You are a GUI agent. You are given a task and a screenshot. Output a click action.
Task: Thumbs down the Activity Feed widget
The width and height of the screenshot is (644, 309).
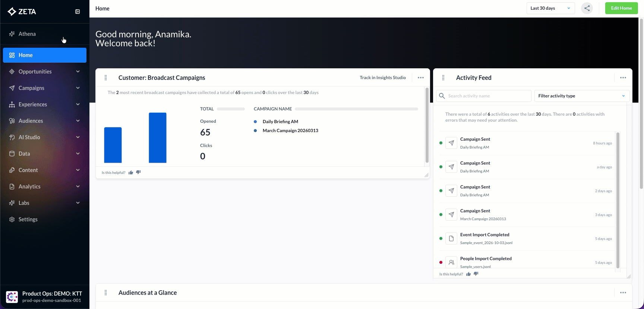(x=476, y=274)
